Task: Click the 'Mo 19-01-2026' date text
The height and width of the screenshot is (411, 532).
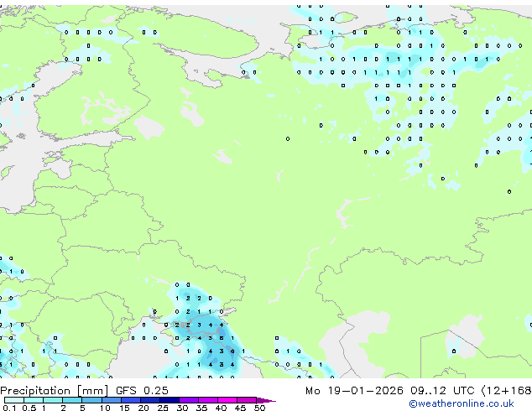Action: click(x=354, y=391)
